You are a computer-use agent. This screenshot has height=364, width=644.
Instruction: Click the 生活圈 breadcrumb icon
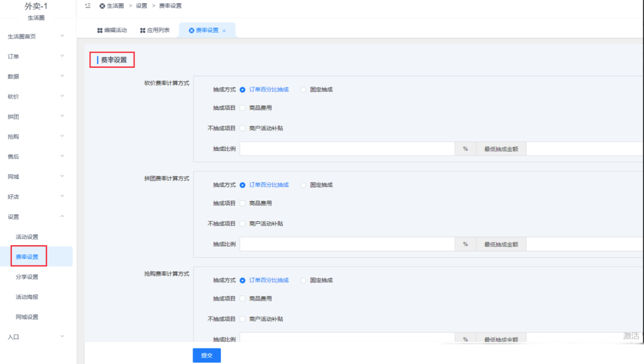point(102,6)
